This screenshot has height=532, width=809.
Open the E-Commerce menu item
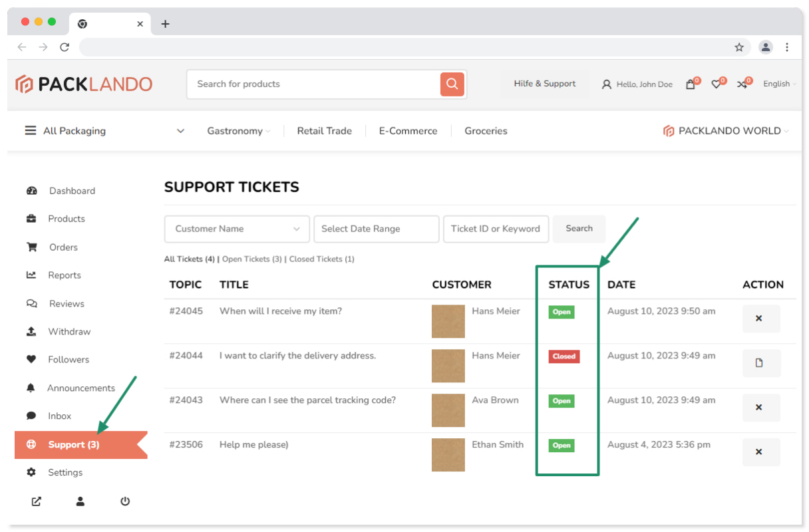point(408,131)
